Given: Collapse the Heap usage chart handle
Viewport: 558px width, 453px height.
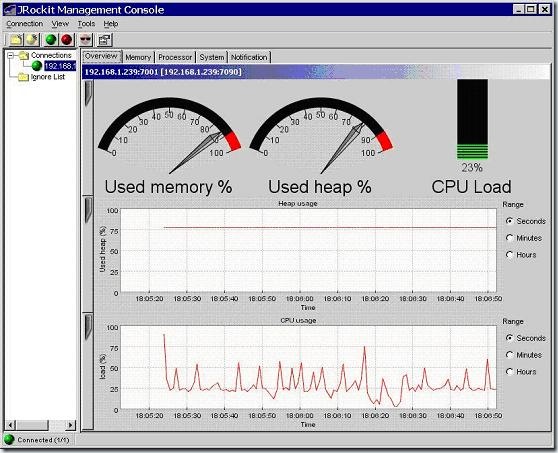Looking at the screenshot, I should (x=88, y=210).
